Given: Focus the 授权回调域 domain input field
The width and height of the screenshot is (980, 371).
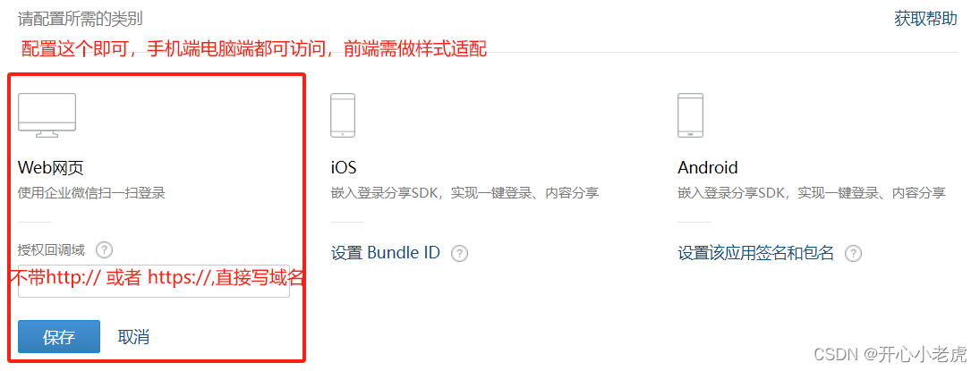Looking at the screenshot, I should click(x=154, y=281).
